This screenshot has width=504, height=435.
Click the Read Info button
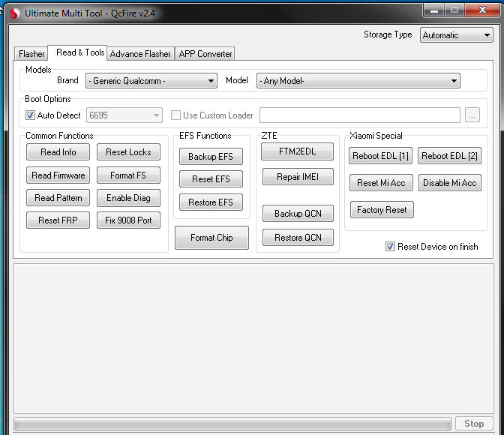click(x=58, y=152)
